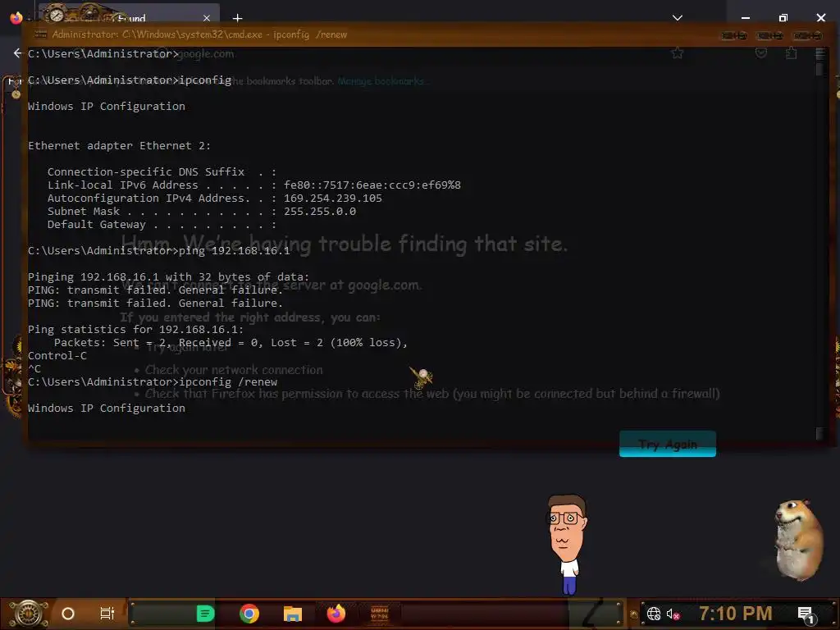Expand Firefox list all tabs chevron

coord(677,18)
